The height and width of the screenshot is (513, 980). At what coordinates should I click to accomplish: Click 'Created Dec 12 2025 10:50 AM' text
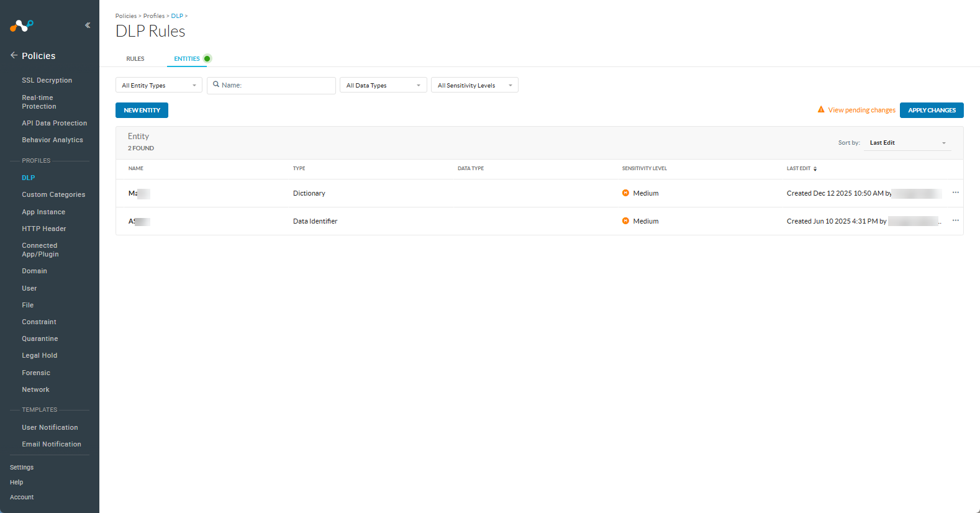(835, 193)
